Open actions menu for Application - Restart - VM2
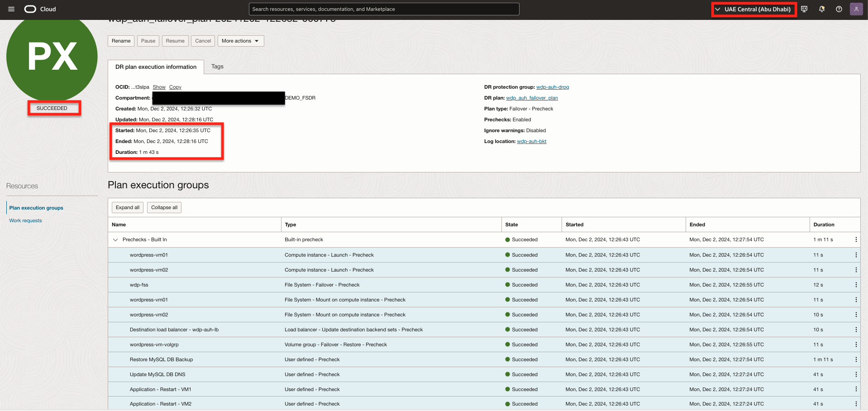This screenshot has width=868, height=411. [856, 404]
